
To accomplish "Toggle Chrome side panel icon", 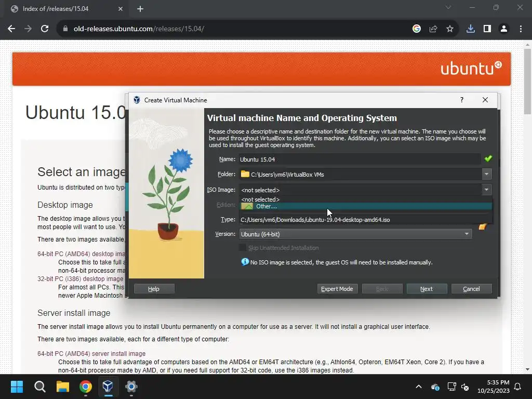I will click(487, 29).
